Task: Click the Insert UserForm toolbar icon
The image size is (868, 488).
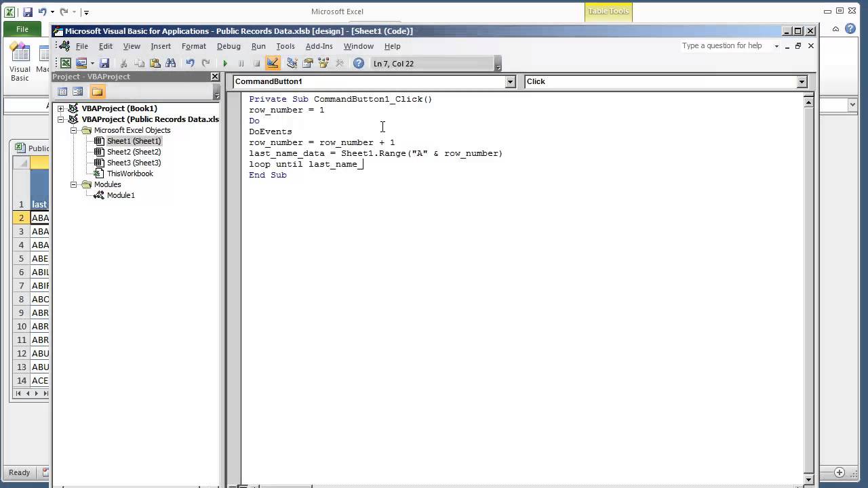Action: pos(81,63)
